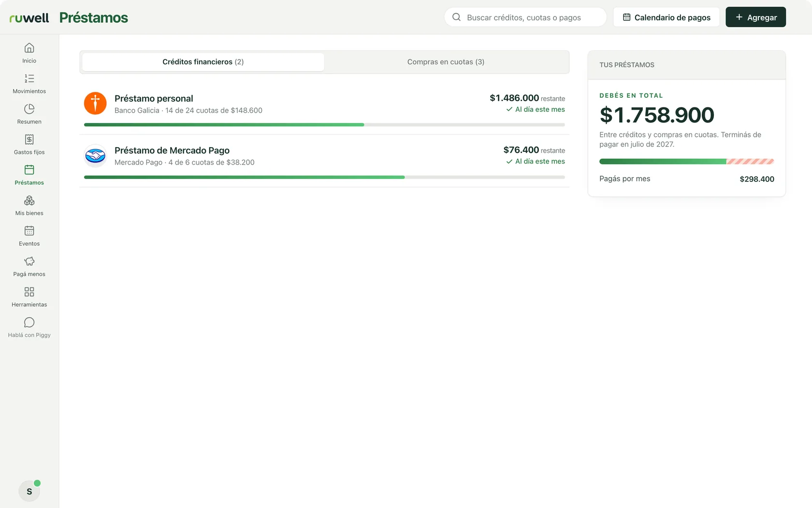The height and width of the screenshot is (508, 812).
Task: Click the Préstamos page heading
Action: (x=94, y=18)
